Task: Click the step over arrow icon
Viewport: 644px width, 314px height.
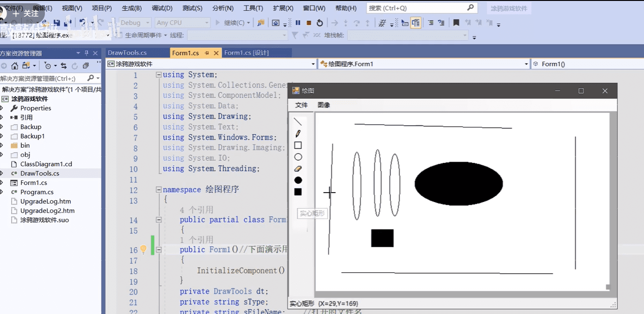Action: [357, 23]
